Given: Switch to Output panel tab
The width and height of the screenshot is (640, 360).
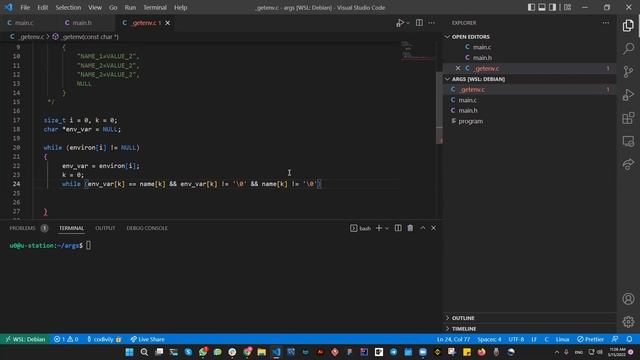Looking at the screenshot, I should (105, 228).
